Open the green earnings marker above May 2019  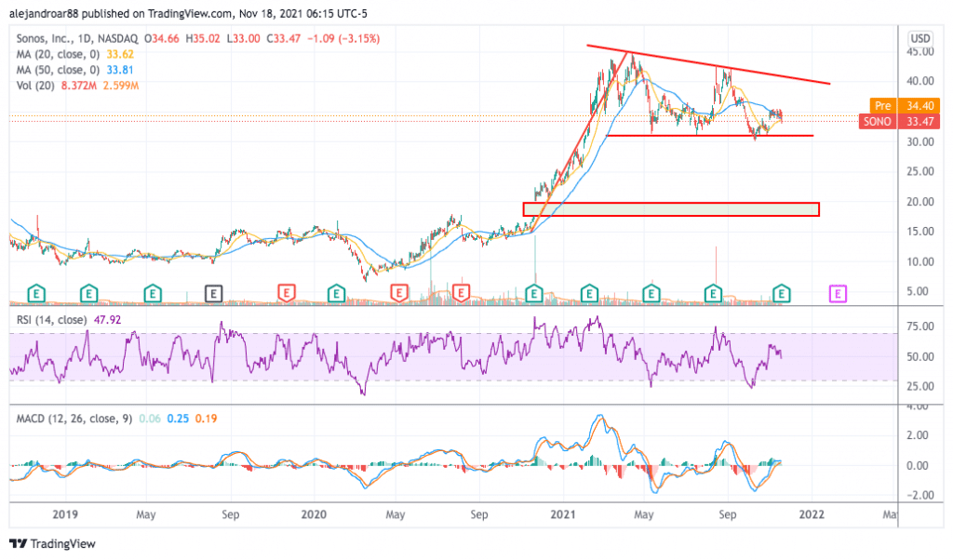tap(153, 294)
